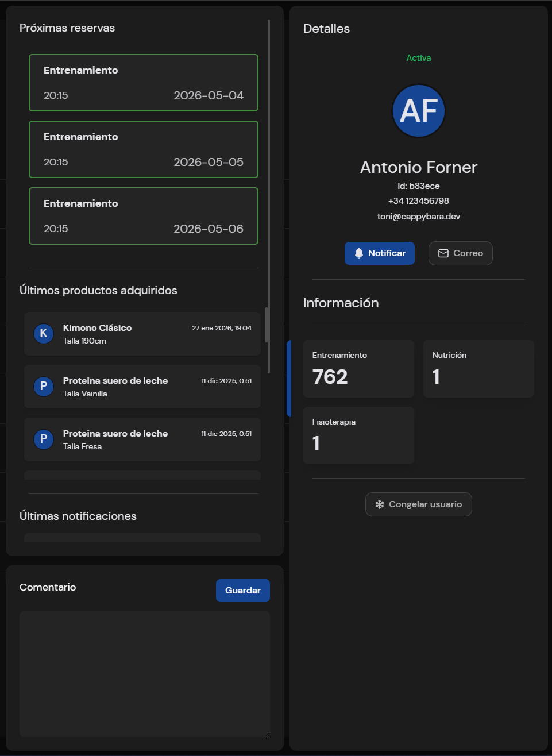Select the Fisioterapia stat card
Screen dimensions: 552x756
[x=358, y=435]
